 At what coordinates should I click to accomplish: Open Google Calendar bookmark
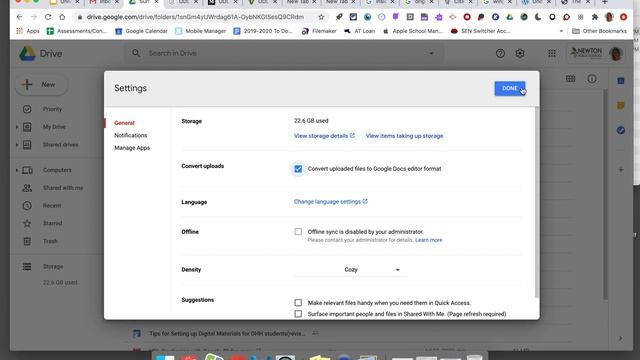[x=141, y=31]
